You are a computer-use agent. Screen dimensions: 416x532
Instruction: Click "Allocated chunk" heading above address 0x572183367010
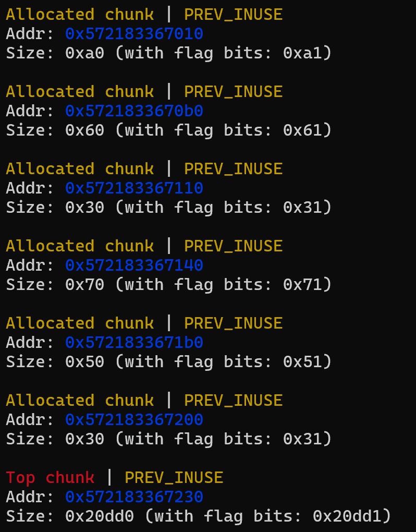tap(80, 15)
